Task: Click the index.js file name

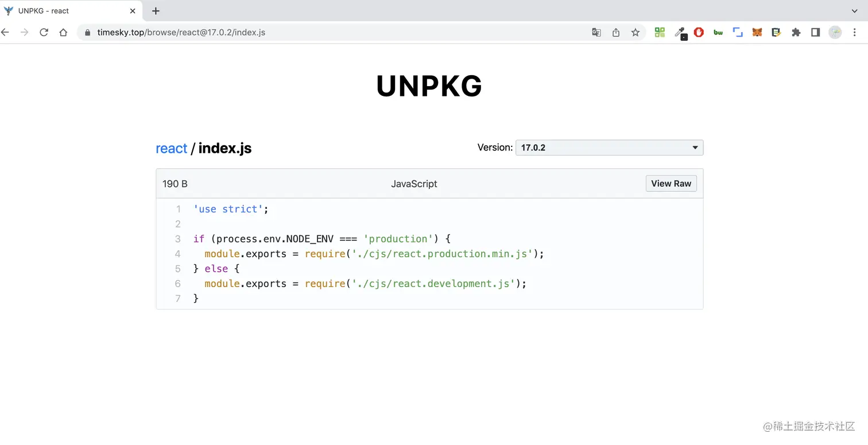Action: (x=225, y=148)
